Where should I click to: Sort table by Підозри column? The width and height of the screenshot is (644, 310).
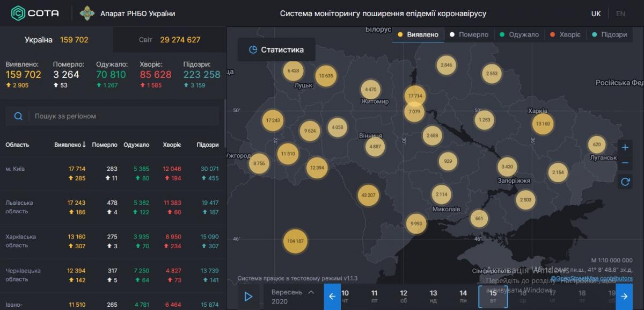click(208, 145)
